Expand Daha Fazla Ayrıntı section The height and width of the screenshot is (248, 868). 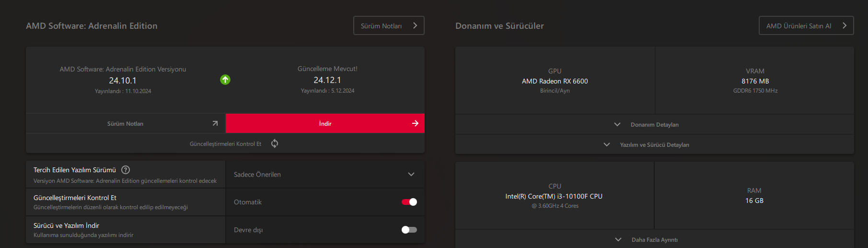point(655,239)
